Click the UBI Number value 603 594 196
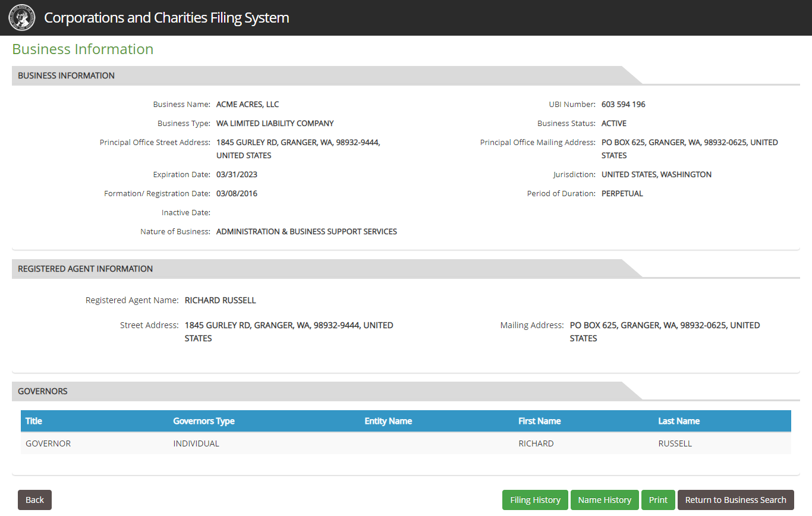The image size is (812, 516). coord(623,105)
